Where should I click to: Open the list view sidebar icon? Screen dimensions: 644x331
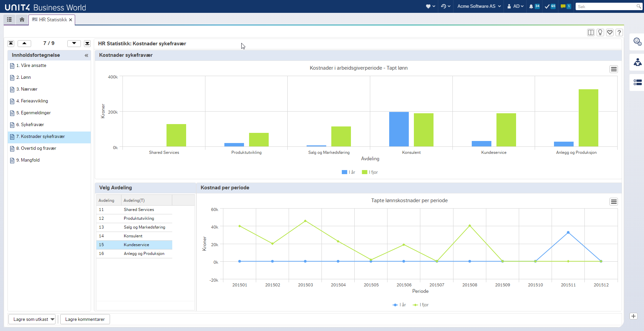pyautogui.click(x=637, y=82)
